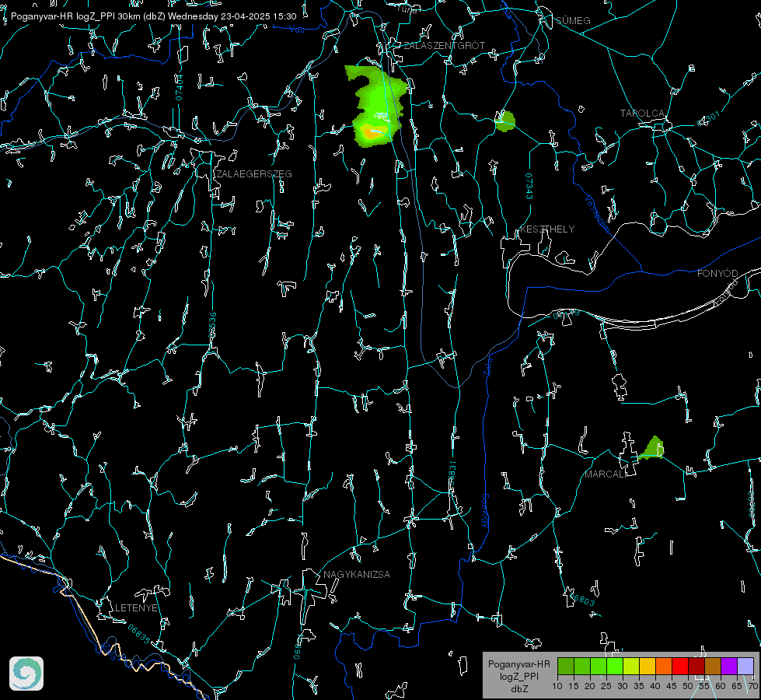The width and height of the screenshot is (761, 700).
Task: Click the 70 value on the legend scale
Action: click(x=753, y=687)
